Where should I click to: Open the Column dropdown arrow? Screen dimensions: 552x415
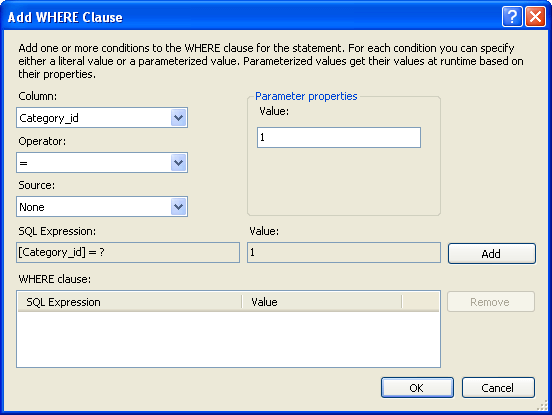pos(178,118)
